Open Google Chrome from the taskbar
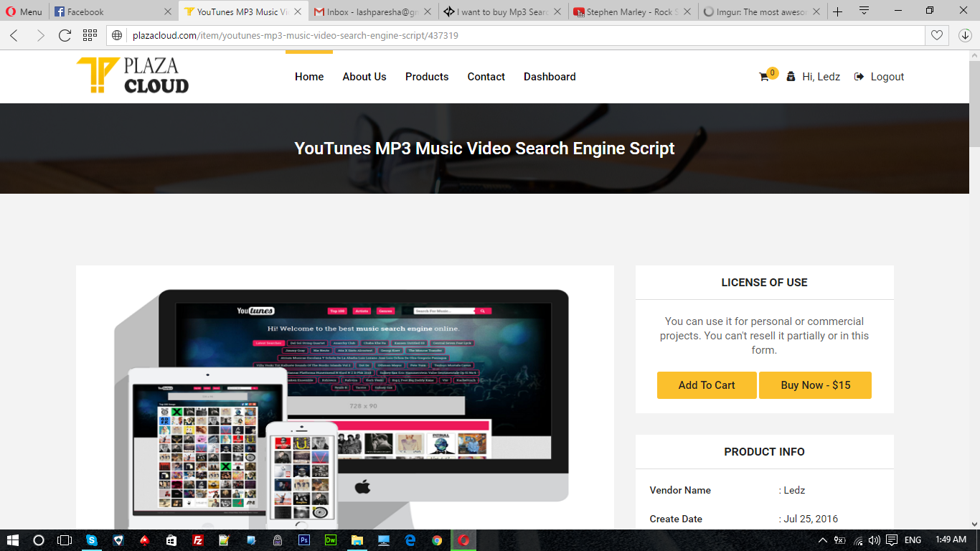Image resolution: width=980 pixels, height=551 pixels. coord(437,540)
